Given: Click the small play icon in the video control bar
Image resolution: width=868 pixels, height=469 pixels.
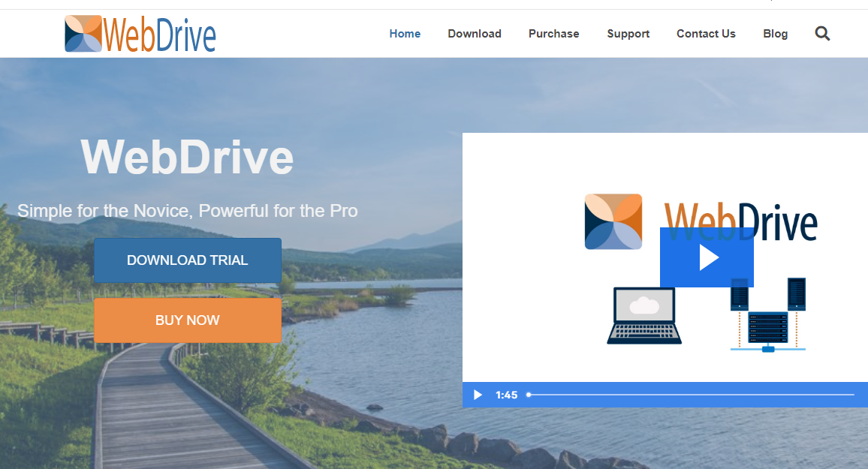Looking at the screenshot, I should point(478,395).
